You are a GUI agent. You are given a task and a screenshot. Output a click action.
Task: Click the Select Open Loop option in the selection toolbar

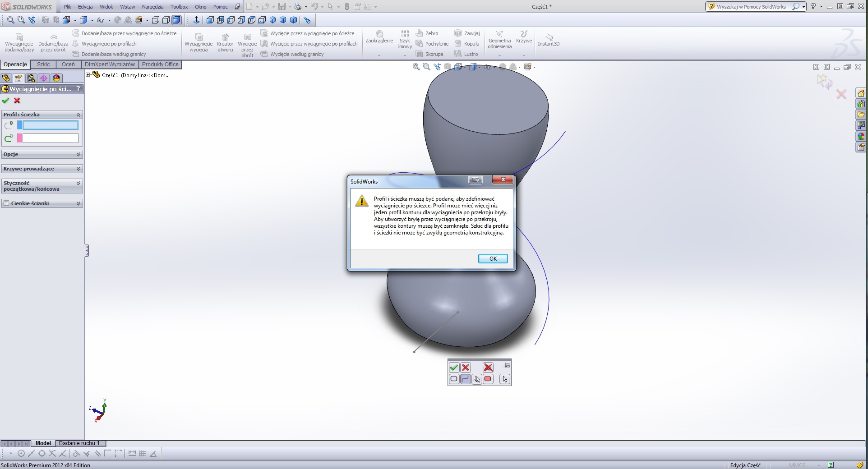[x=465, y=379]
